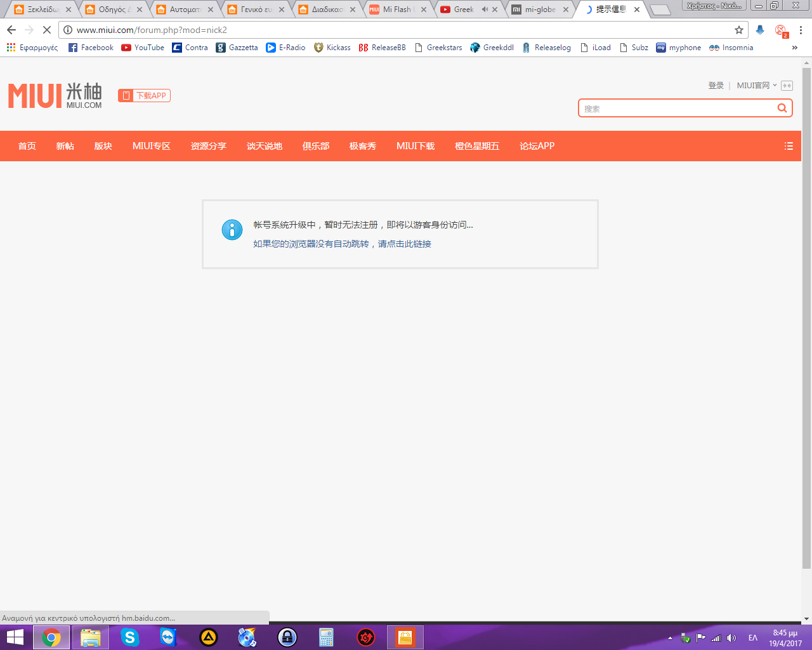Click the Chrome taskbar icon
The height and width of the screenshot is (650, 812).
tap(51, 637)
